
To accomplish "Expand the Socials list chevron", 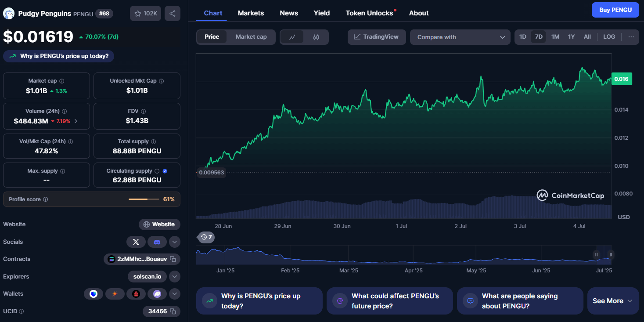I will tap(175, 242).
